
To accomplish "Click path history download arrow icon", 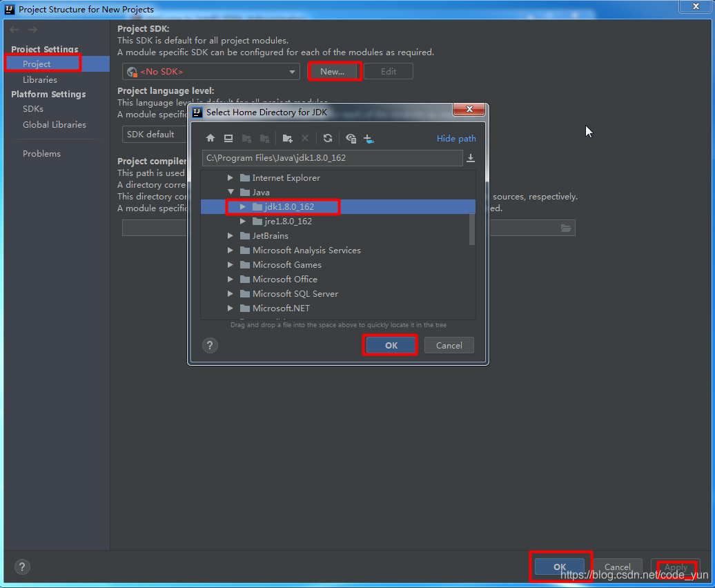I will 471,158.
